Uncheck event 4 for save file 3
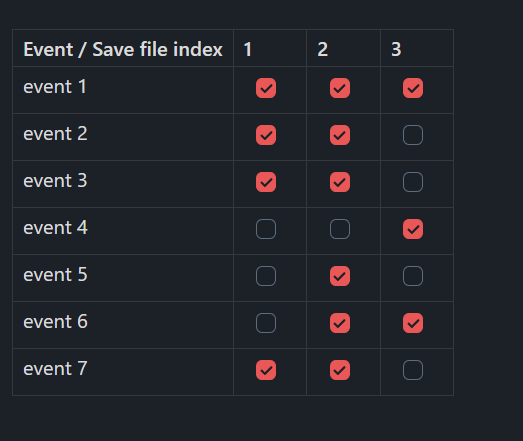The width and height of the screenshot is (523, 441). coord(413,229)
